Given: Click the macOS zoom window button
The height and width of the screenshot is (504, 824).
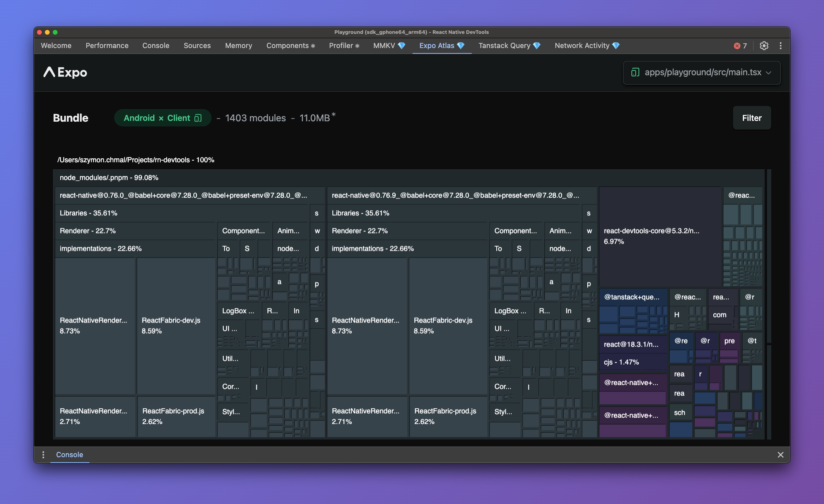Looking at the screenshot, I should (x=55, y=32).
